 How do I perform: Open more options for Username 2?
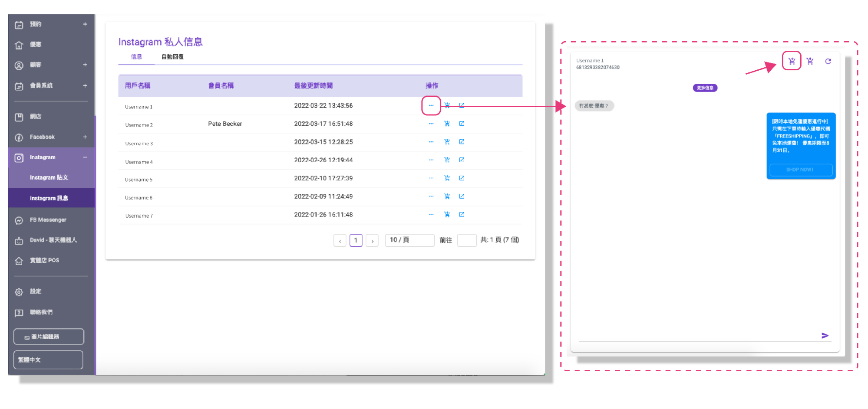point(431,124)
